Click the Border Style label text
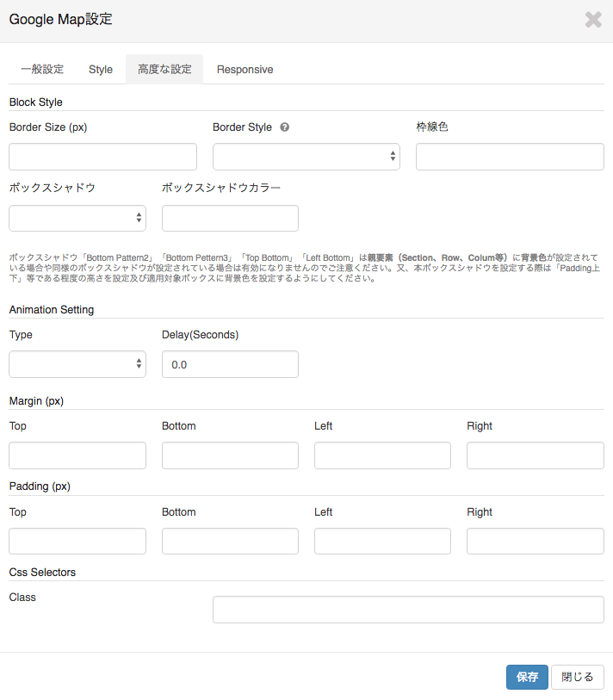Screen dimensions: 613x700 (242, 127)
